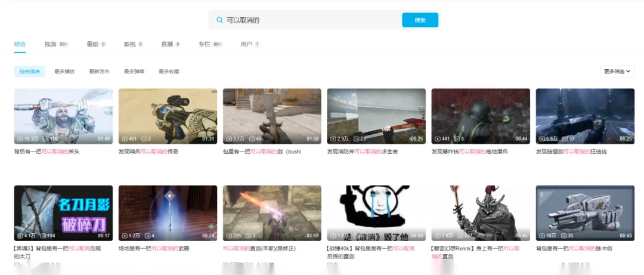The height and width of the screenshot is (275, 644).
Task: Open 【碧蓝幻想Relink】 video title
Action: 475,252
